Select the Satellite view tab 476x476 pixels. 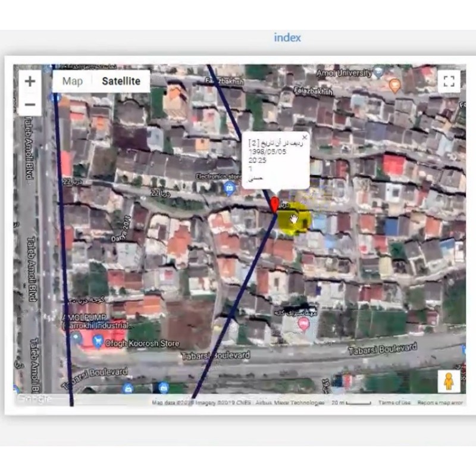[121, 82]
